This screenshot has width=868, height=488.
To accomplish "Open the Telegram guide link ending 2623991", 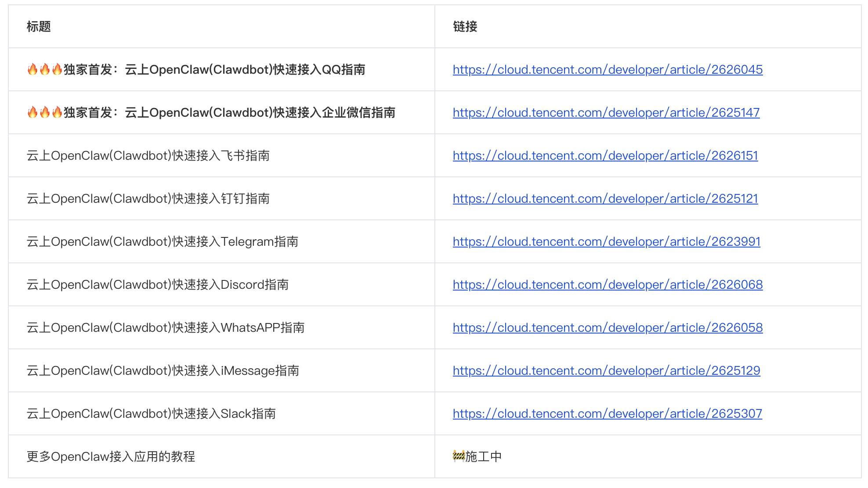I will click(x=606, y=242).
